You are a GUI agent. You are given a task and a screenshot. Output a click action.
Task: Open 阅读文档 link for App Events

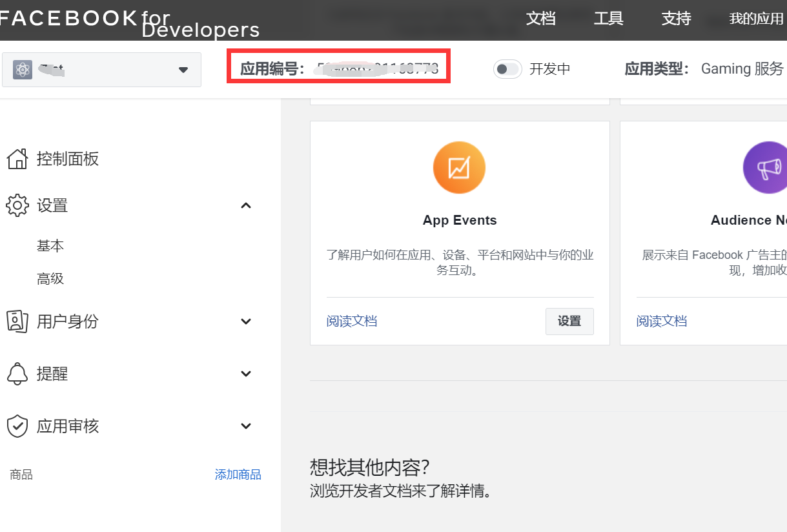pyautogui.click(x=352, y=321)
